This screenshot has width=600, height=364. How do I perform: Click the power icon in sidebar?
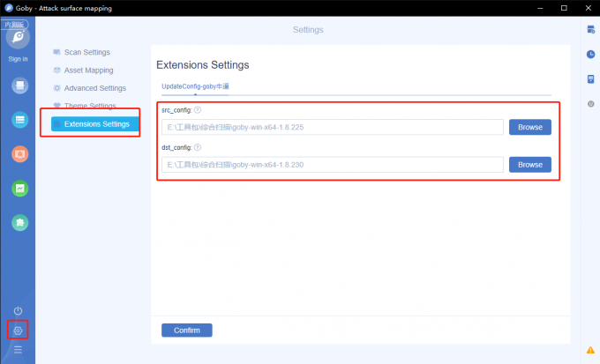[x=18, y=310]
